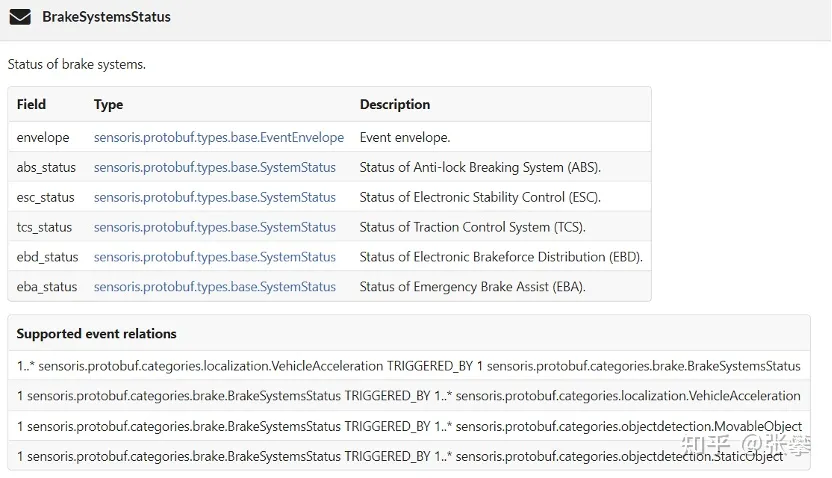Click the abs_status field name
Screen dimensions: 832x478
coord(46,167)
